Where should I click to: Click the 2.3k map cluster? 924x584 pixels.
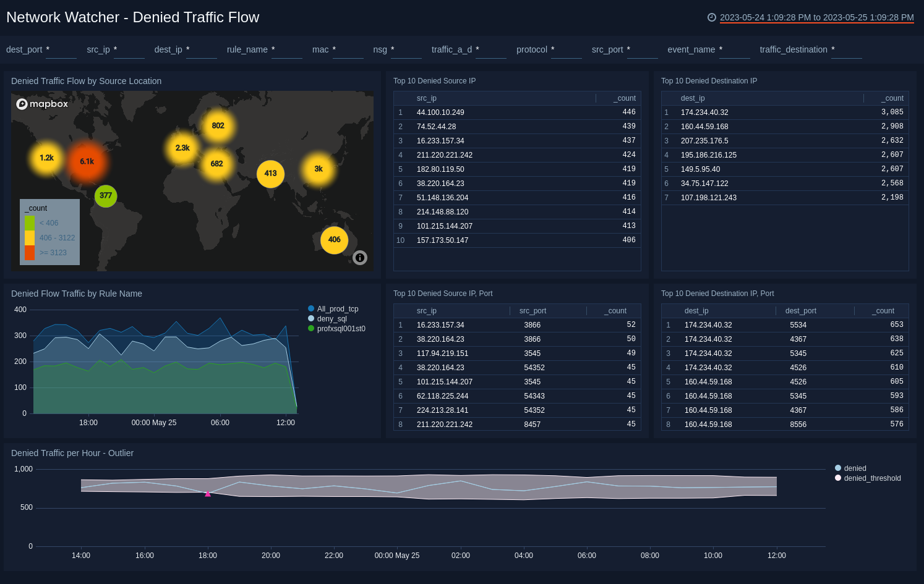[x=182, y=148]
